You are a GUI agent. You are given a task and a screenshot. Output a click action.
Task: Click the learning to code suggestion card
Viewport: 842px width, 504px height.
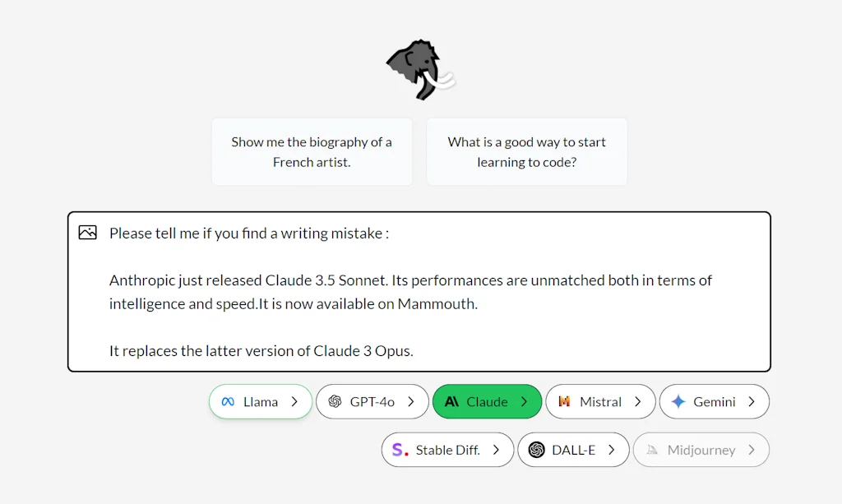click(526, 151)
